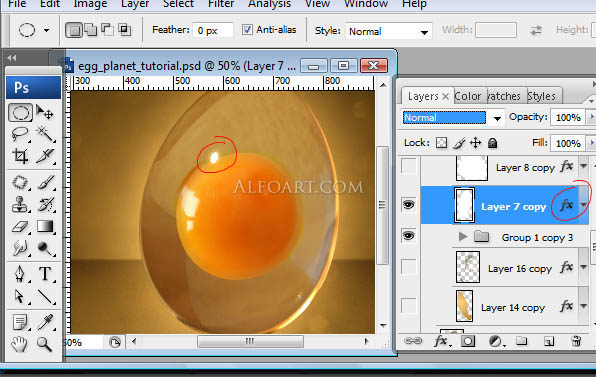
Task: Pick the Pen tool
Action: pos(20,274)
